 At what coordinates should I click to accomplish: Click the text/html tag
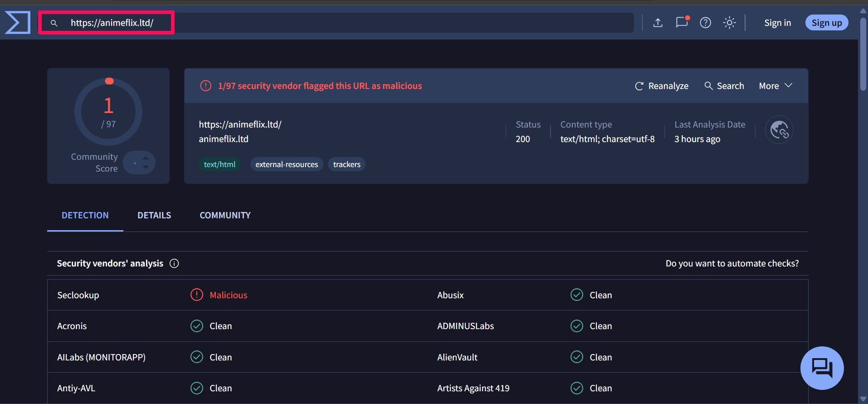point(219,164)
